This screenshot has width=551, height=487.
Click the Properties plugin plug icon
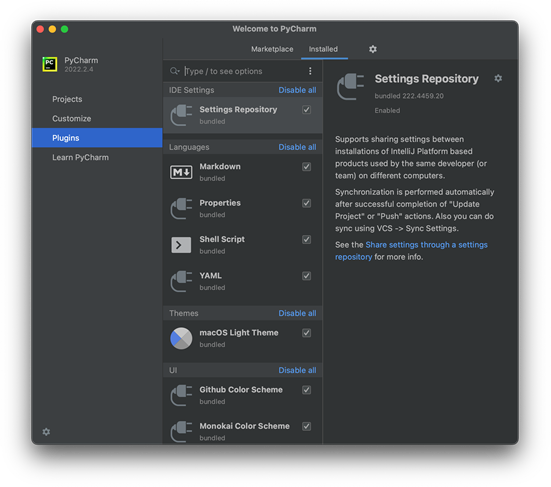tap(181, 208)
